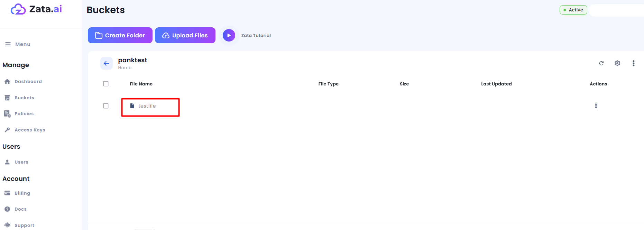Refresh the bucket file list
The width and height of the screenshot is (644, 230).
[x=601, y=63]
